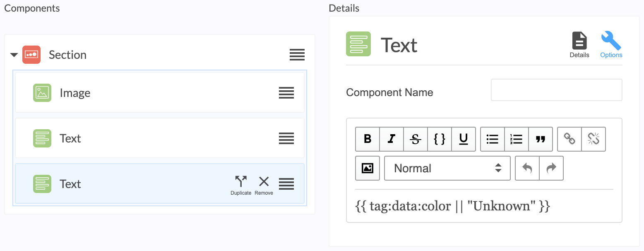The height and width of the screenshot is (251, 644).
Task: Apply blockquote formatting
Action: pyautogui.click(x=540, y=139)
